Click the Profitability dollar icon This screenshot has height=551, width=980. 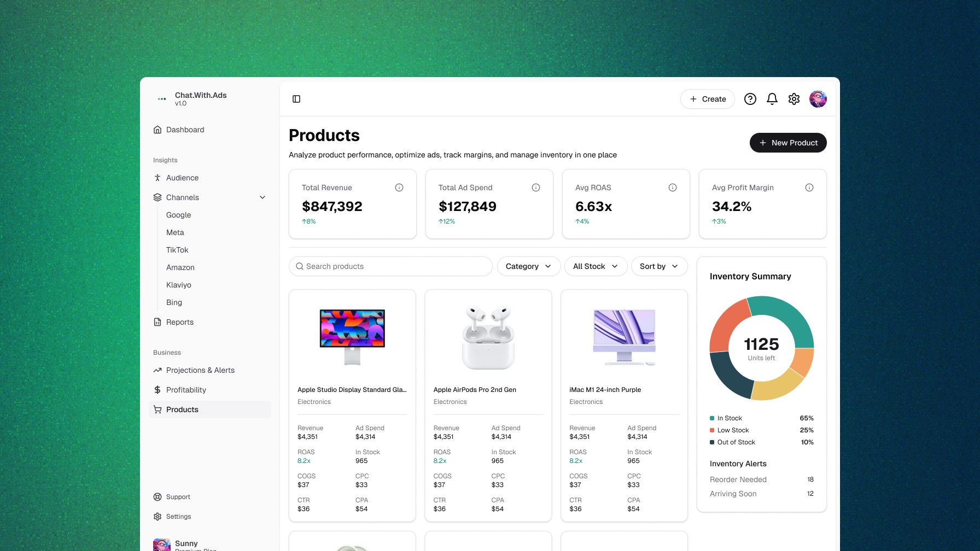[x=157, y=390]
